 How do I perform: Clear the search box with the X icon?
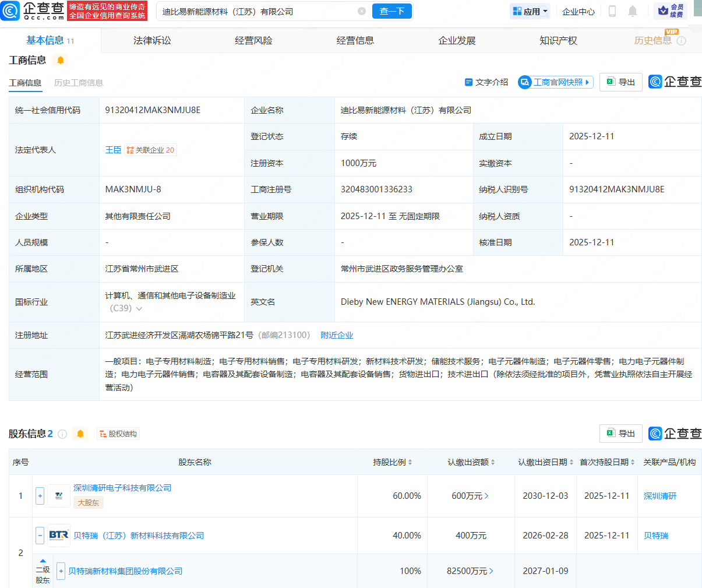pos(362,11)
